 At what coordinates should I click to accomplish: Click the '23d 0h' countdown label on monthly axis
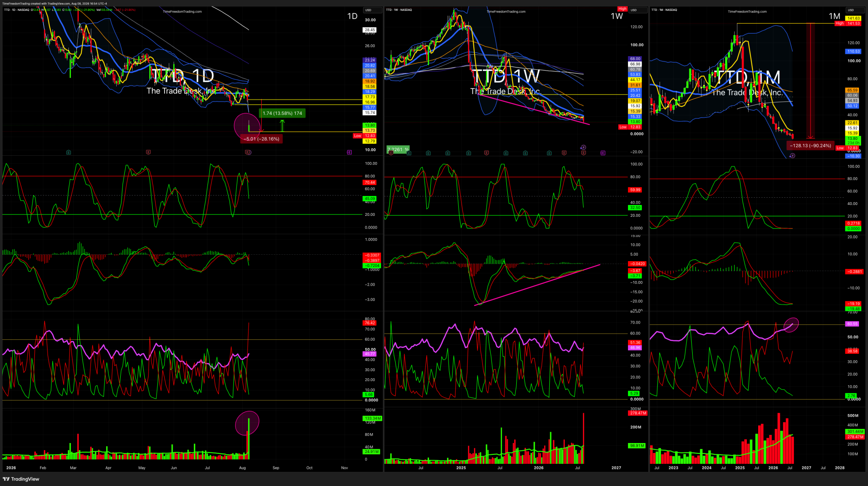[x=854, y=143]
